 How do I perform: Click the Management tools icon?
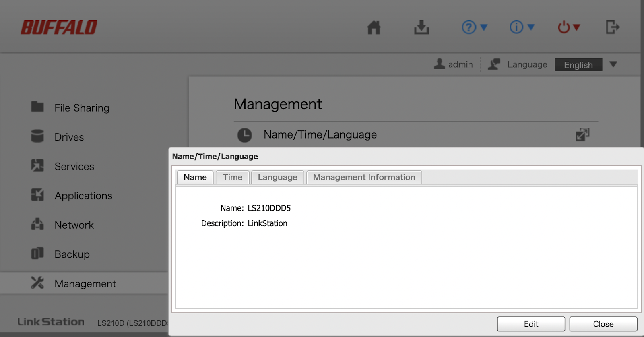37,283
